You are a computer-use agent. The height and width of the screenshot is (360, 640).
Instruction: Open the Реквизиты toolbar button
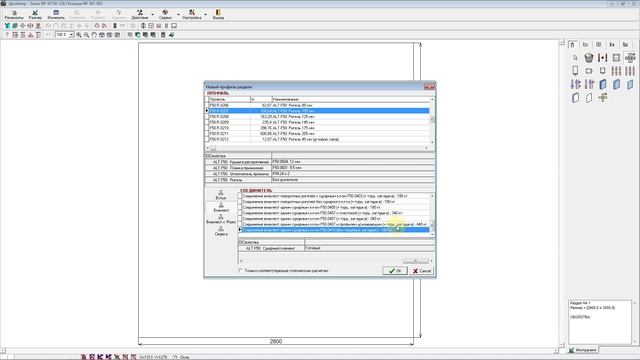point(14,15)
